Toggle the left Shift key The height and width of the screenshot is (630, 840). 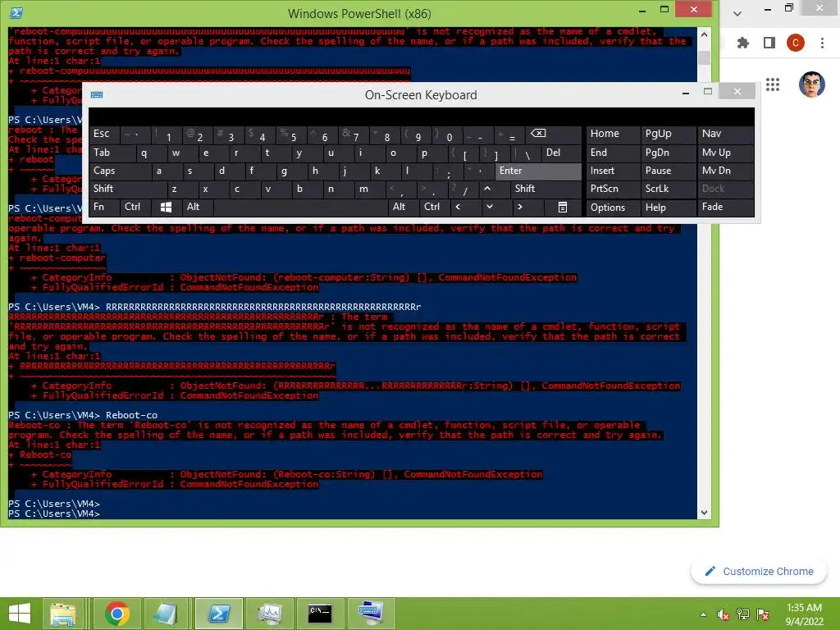(128, 189)
